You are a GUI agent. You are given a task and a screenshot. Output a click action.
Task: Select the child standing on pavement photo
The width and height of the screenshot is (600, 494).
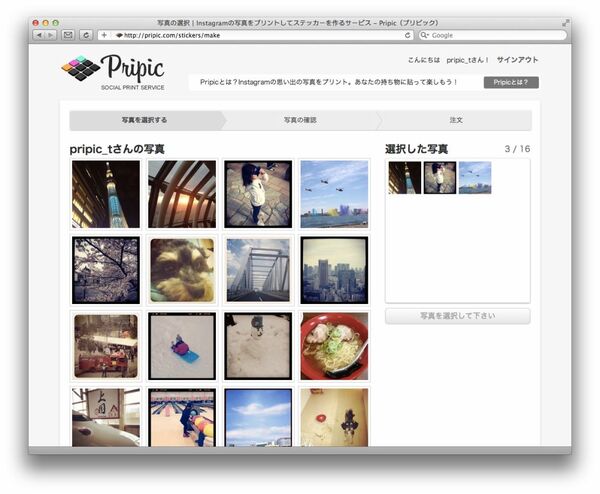[x=258, y=194]
